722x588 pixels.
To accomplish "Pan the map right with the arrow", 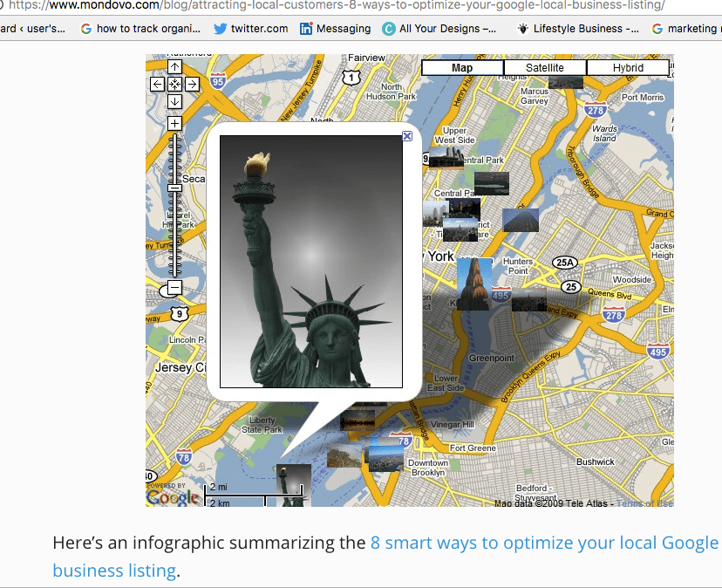I will [x=192, y=85].
